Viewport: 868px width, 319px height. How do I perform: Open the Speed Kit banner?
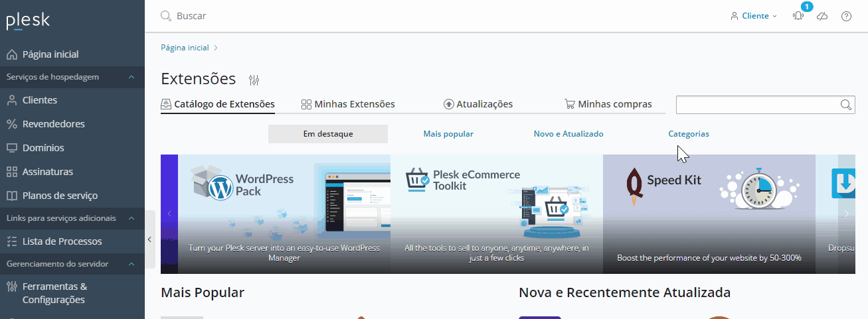tap(709, 214)
